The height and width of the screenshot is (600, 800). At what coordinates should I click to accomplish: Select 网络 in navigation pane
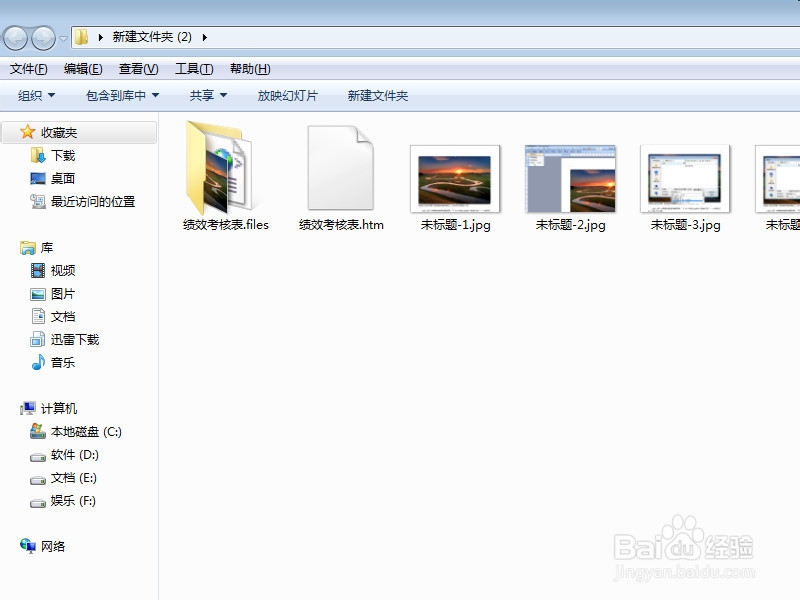tap(53, 546)
